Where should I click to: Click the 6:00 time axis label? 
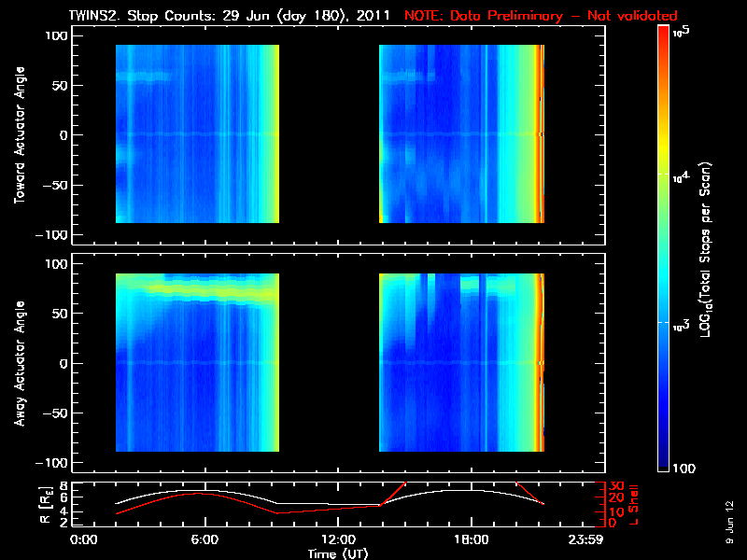[x=204, y=540]
